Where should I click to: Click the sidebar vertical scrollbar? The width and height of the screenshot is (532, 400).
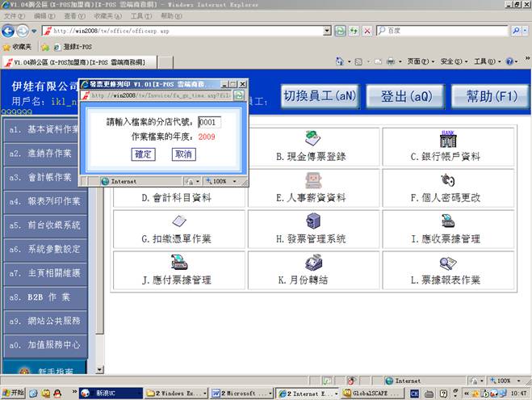[100, 242]
